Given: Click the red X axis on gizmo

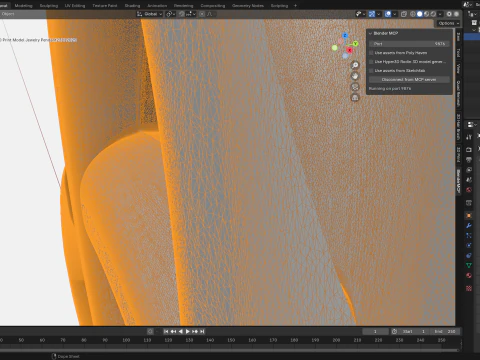Looking at the screenshot, I should tap(349, 50).
